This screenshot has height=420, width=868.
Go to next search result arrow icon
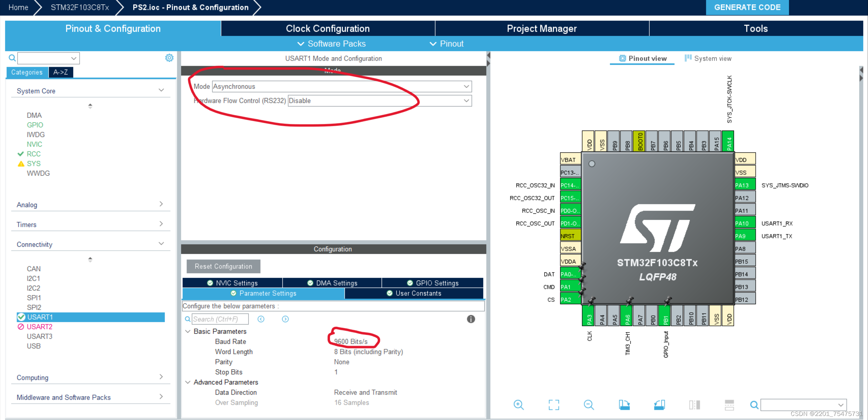pyautogui.click(x=285, y=319)
